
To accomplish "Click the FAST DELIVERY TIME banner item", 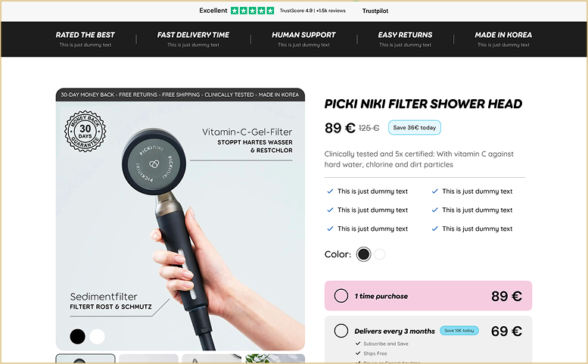I will (x=193, y=39).
